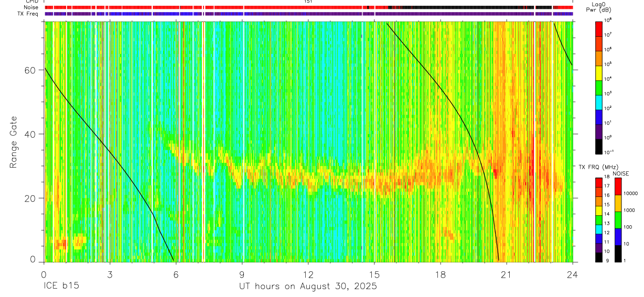The width and height of the screenshot is (644, 297).
Task: Click the top power-of-ten label on Lag0 colorbar
Action: pyautogui.click(x=609, y=20)
